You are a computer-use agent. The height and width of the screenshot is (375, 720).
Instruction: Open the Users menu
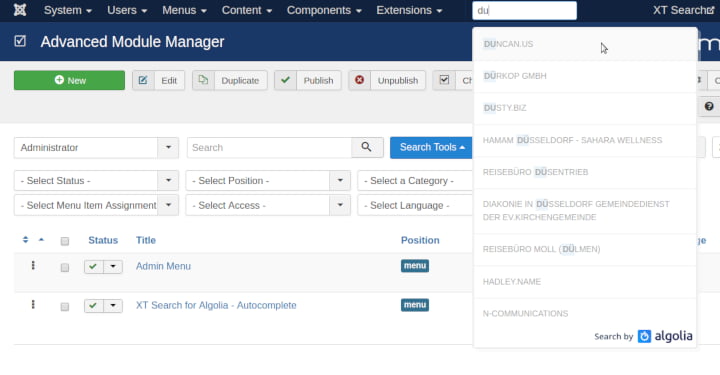point(127,10)
